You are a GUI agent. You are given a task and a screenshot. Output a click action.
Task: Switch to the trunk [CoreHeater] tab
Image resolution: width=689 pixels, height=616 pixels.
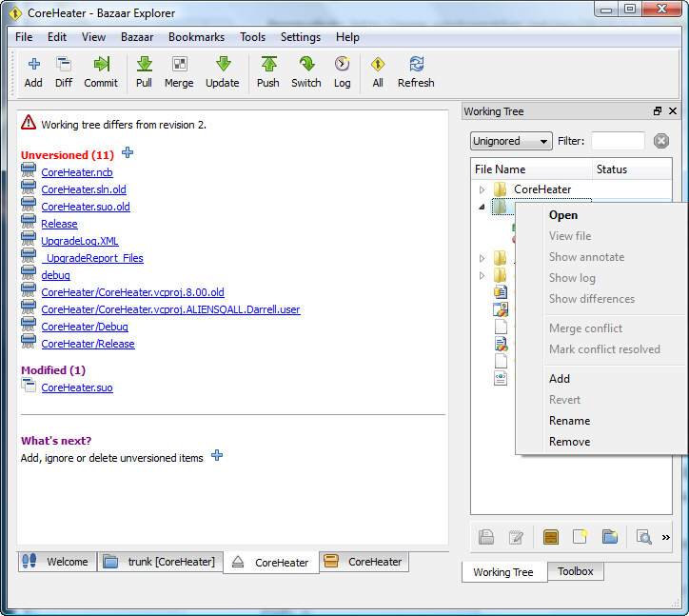tap(160, 562)
